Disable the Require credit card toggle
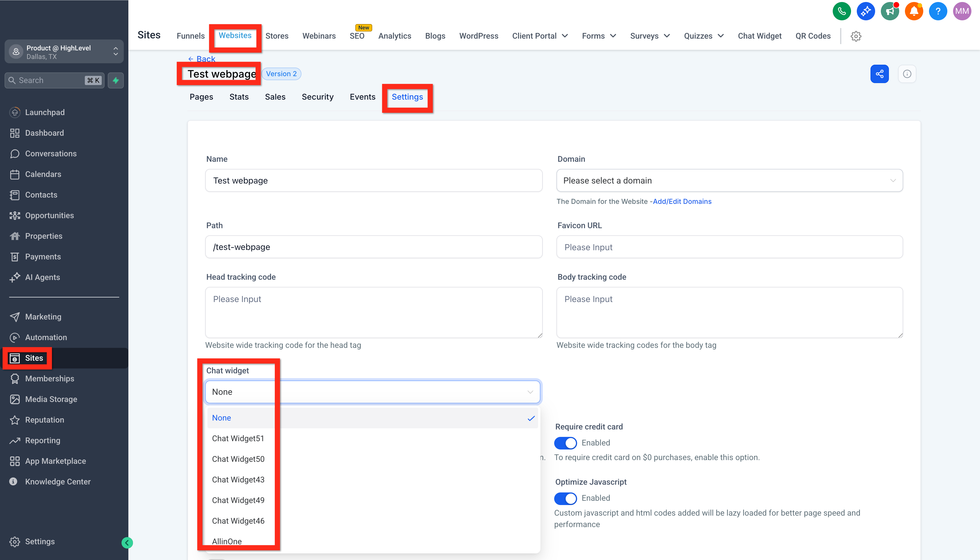Viewport: 980px width, 560px height. 565,443
